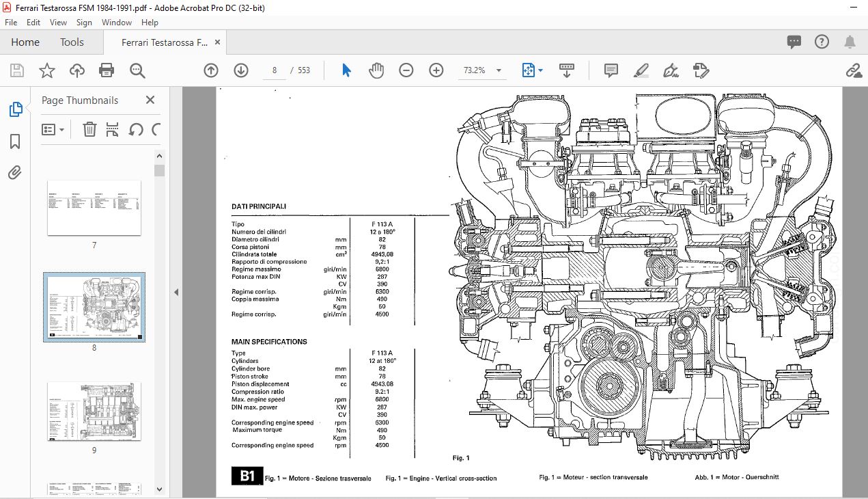Rotate page clockwise using the cut-off arrow
Screen dimensions: 868x499
pyautogui.click(x=156, y=129)
